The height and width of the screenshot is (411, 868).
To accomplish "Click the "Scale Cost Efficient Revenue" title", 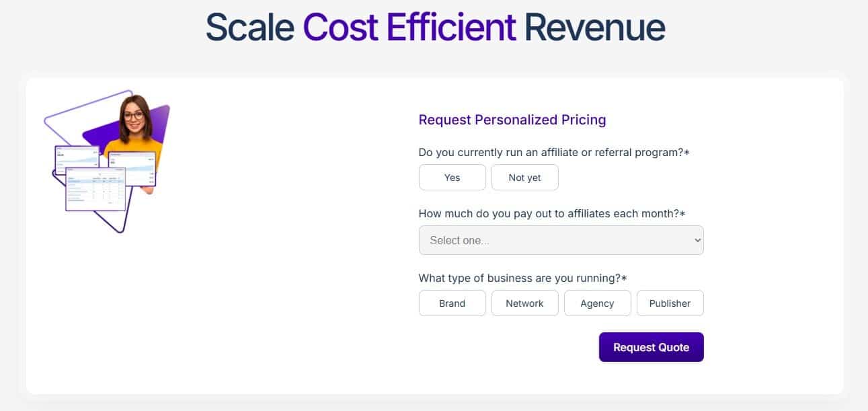I will coord(434,27).
